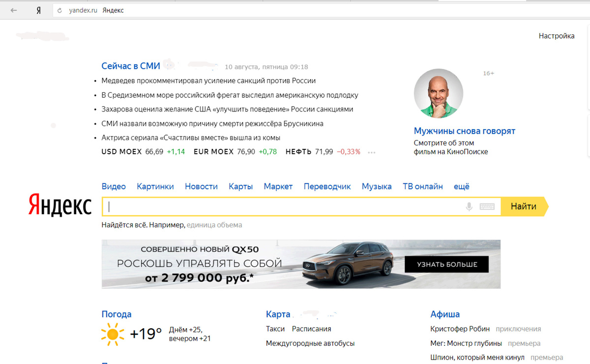590x364 pixels.
Task: Activate voice search microphone icon
Action: (x=469, y=207)
